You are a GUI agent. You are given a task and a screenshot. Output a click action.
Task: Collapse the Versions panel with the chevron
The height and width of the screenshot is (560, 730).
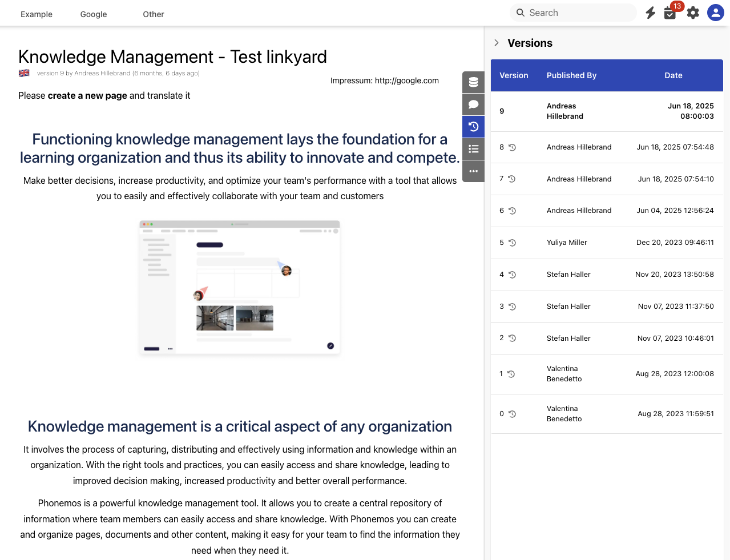[497, 43]
